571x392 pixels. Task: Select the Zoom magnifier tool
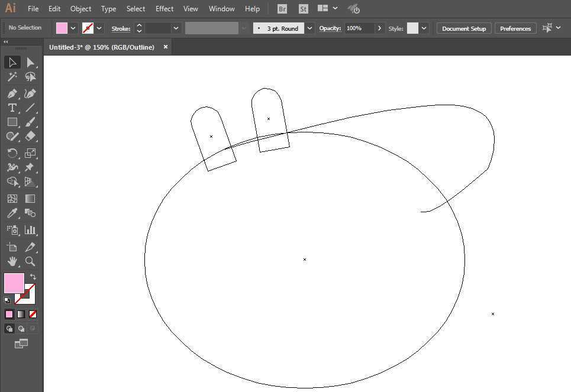[x=30, y=261]
